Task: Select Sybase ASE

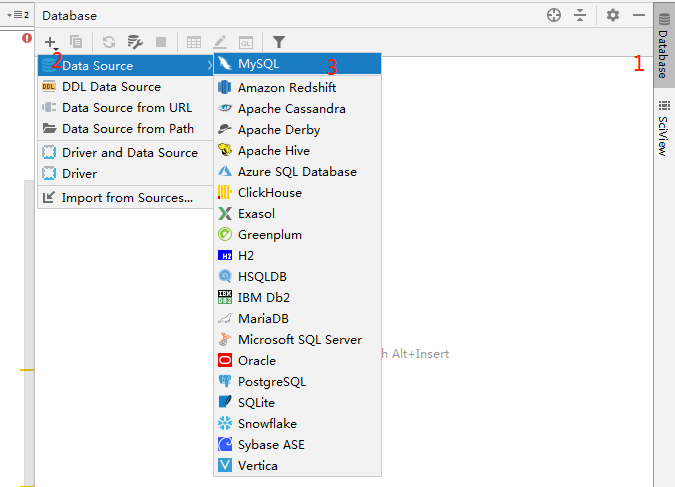Action: click(297, 444)
